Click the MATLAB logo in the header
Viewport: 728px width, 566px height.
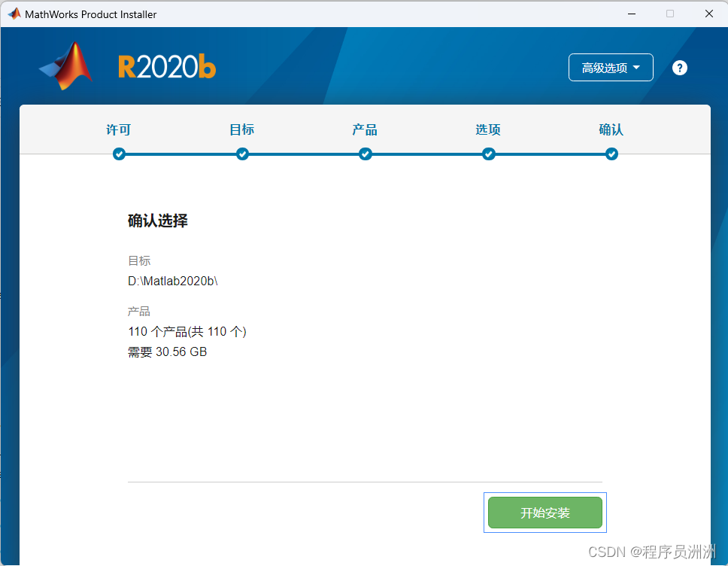tap(65, 66)
